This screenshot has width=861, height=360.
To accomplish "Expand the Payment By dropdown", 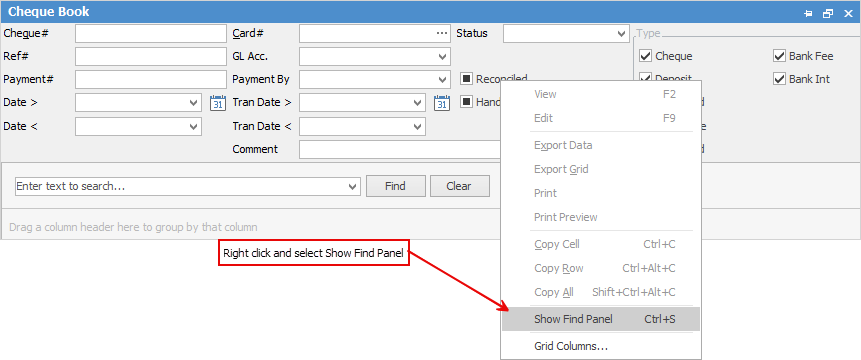I will pyautogui.click(x=443, y=80).
